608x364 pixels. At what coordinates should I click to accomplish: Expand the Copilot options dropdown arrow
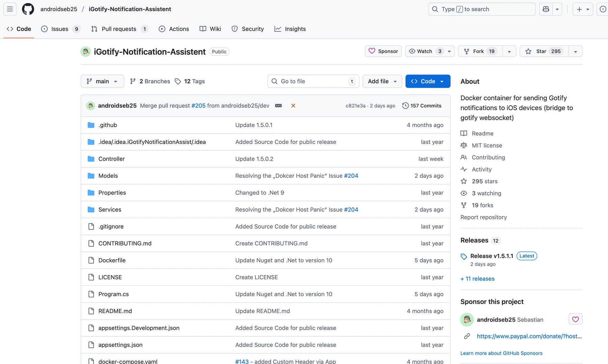pos(557,9)
